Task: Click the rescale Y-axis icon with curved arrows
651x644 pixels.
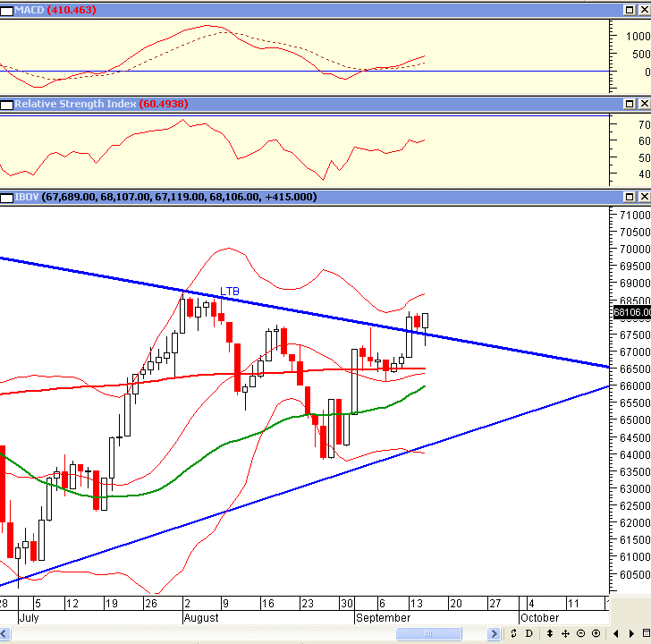Action: pos(513,633)
